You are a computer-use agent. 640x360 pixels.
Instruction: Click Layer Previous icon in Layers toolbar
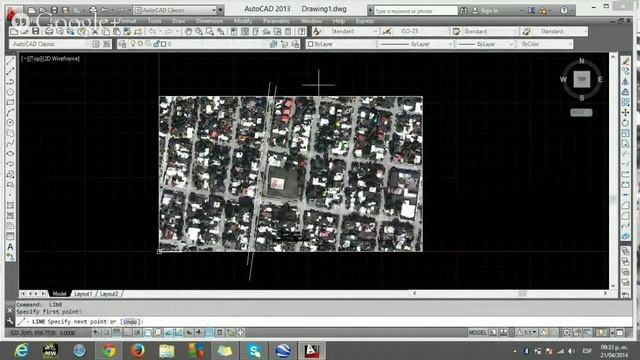(x=284, y=44)
